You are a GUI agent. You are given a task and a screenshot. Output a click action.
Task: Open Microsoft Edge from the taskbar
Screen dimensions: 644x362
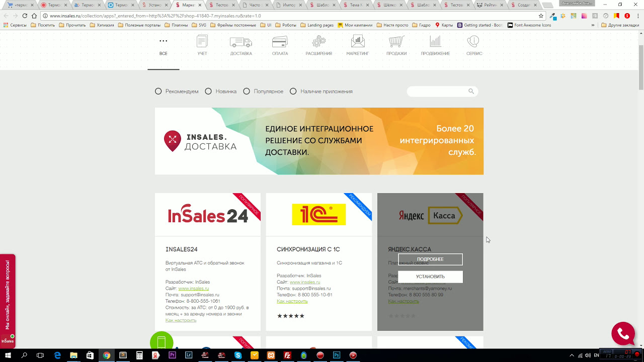pyautogui.click(x=57, y=355)
